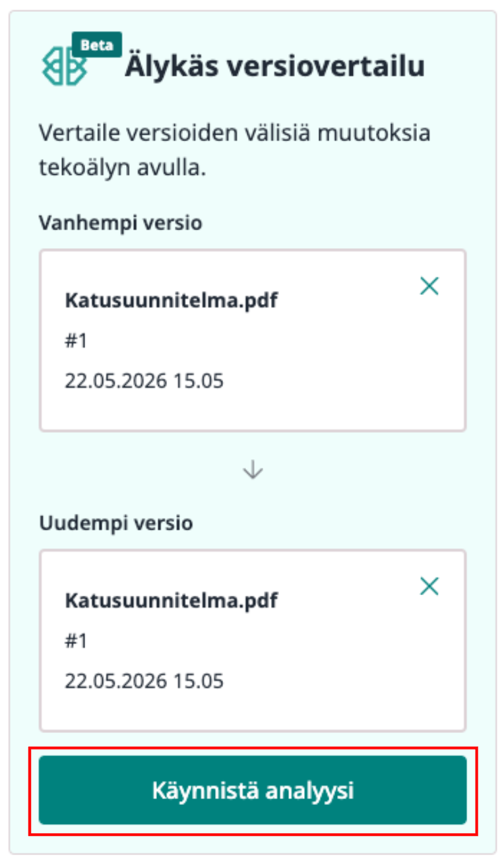Click version number #1 in the older card
This screenshot has height=863, width=504.
pos(76,341)
